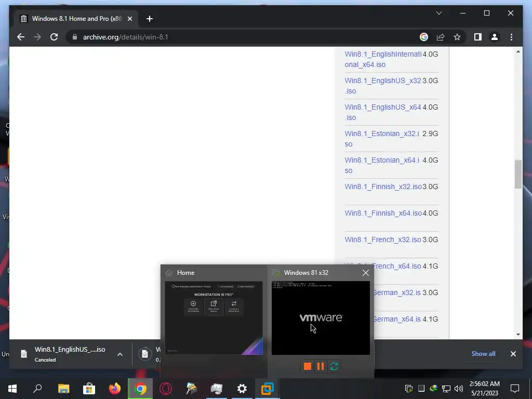This screenshot has width=532, height=399.
Task: Open Chrome three-dot menu
Action: tap(511, 37)
